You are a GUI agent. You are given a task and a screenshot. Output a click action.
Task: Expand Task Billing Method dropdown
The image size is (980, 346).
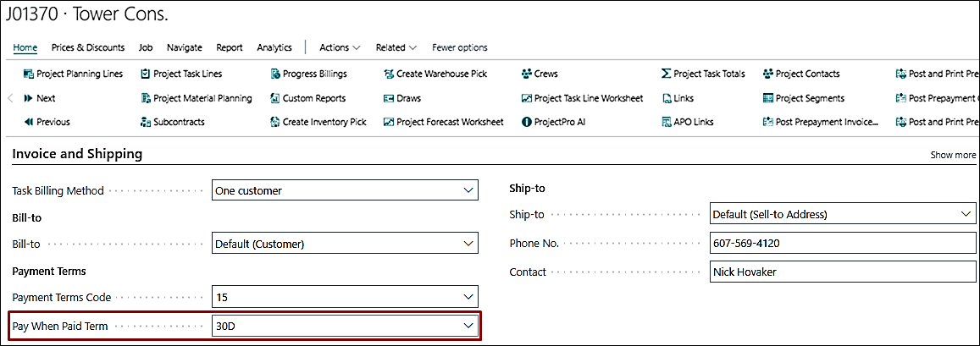pos(468,191)
